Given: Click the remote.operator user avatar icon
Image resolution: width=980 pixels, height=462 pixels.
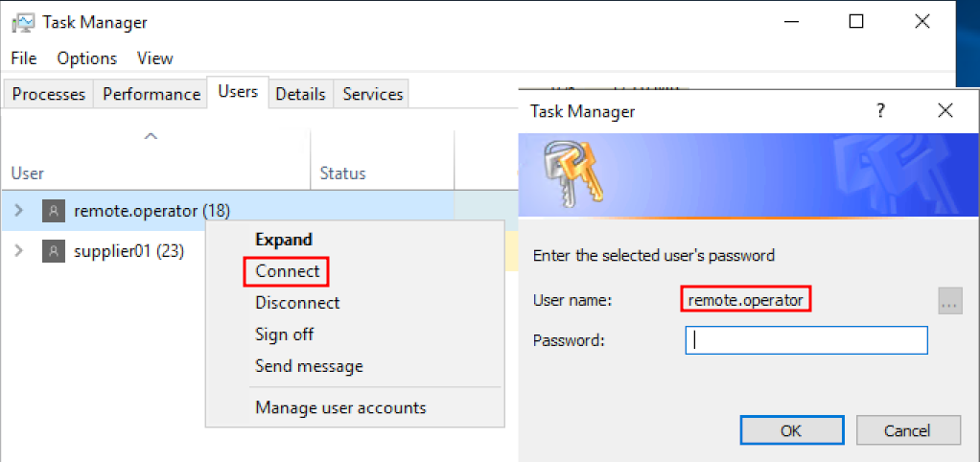Looking at the screenshot, I should pyautogui.click(x=54, y=211).
